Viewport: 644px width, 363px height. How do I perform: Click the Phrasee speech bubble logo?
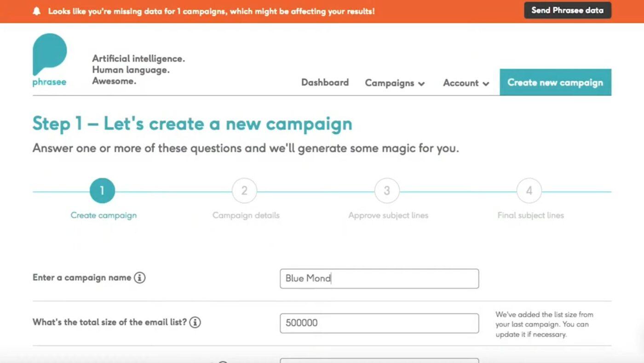point(50,54)
